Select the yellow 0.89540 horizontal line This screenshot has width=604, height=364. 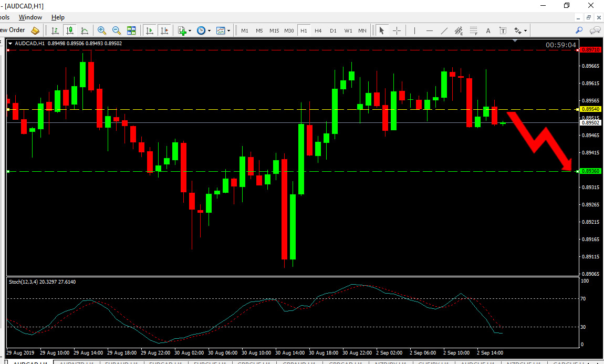click(293, 109)
